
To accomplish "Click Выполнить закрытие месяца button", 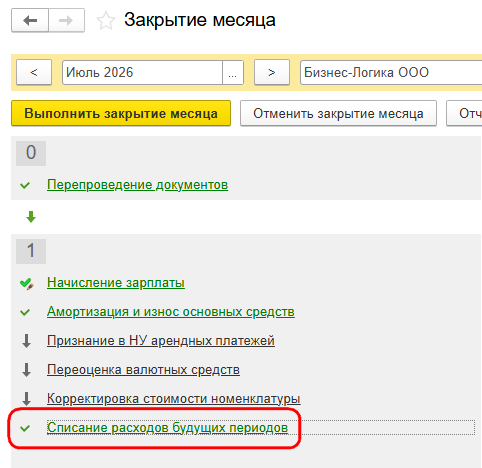I will pyautogui.click(x=121, y=113).
